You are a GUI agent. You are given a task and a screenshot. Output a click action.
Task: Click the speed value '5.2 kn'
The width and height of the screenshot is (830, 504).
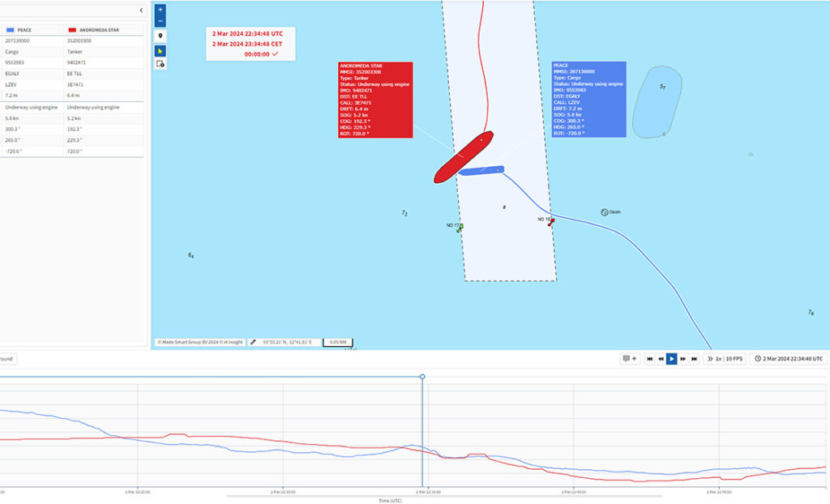click(x=74, y=118)
